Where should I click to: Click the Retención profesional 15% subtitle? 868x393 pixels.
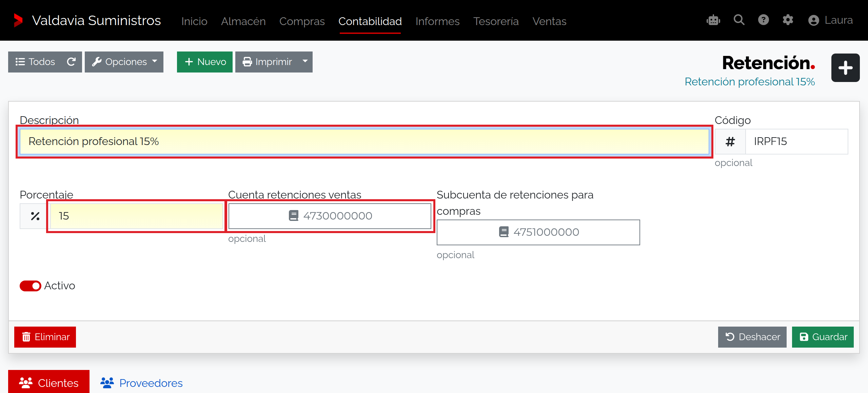pos(750,82)
